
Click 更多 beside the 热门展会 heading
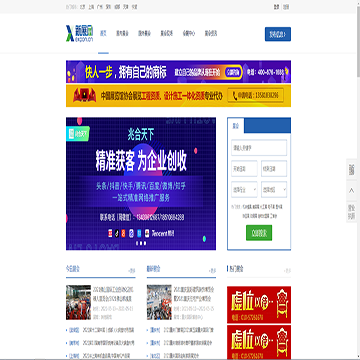[287, 271]
